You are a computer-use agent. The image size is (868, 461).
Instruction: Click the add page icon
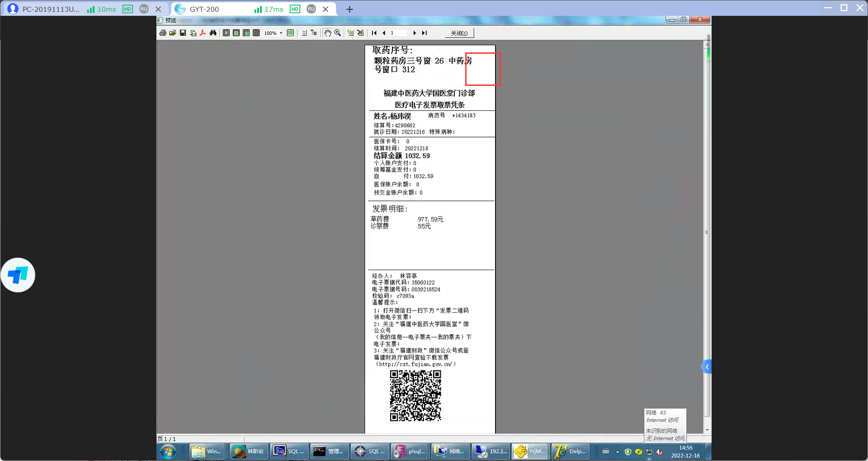350,33
